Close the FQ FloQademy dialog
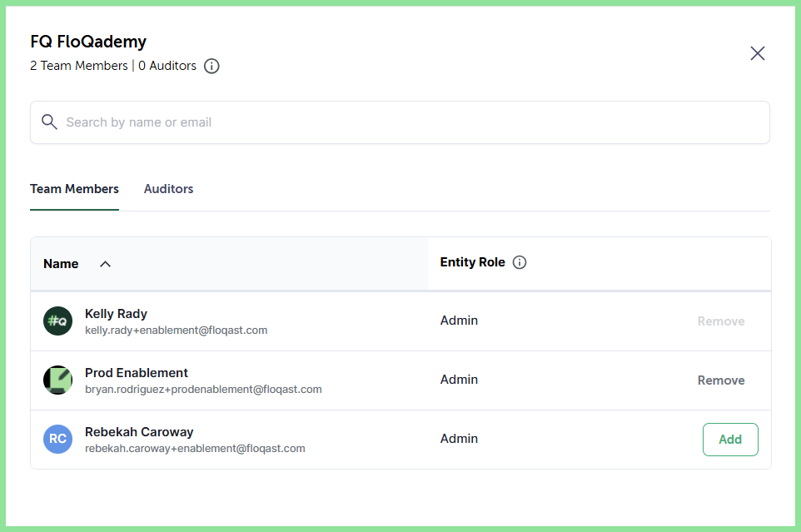801x532 pixels. point(757,53)
